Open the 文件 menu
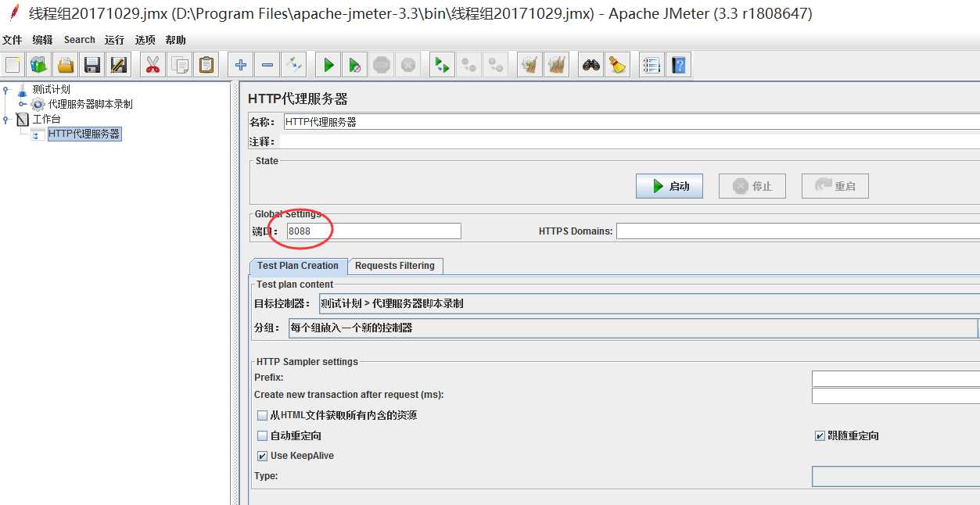 [x=12, y=40]
